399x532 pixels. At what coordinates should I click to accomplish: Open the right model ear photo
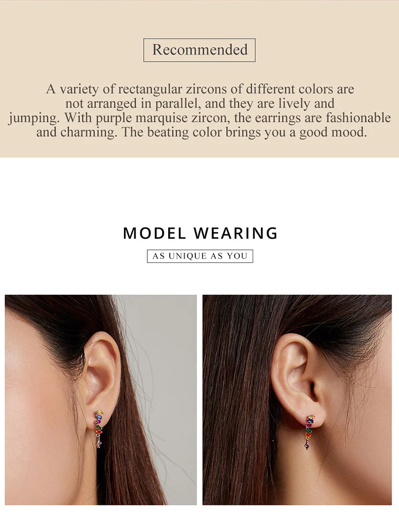tap(297, 400)
